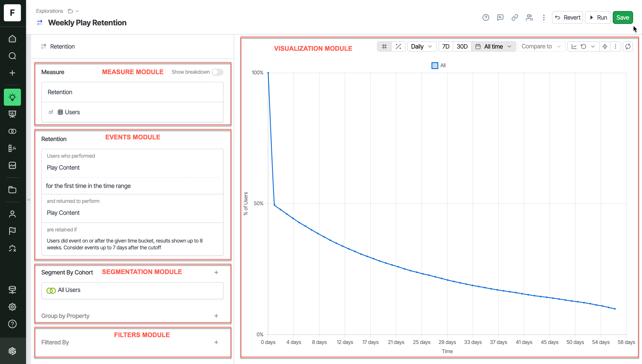Open the Daily granularity dropdown
642x364 pixels.
pyautogui.click(x=422, y=46)
